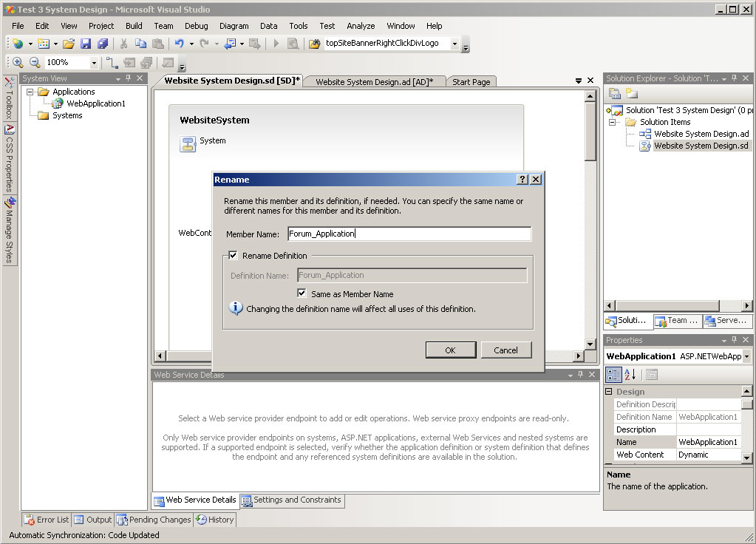
Task: Open the History tab
Action: pos(215,520)
